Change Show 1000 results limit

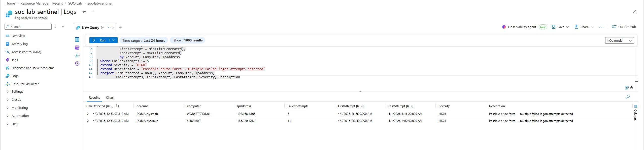point(188,40)
